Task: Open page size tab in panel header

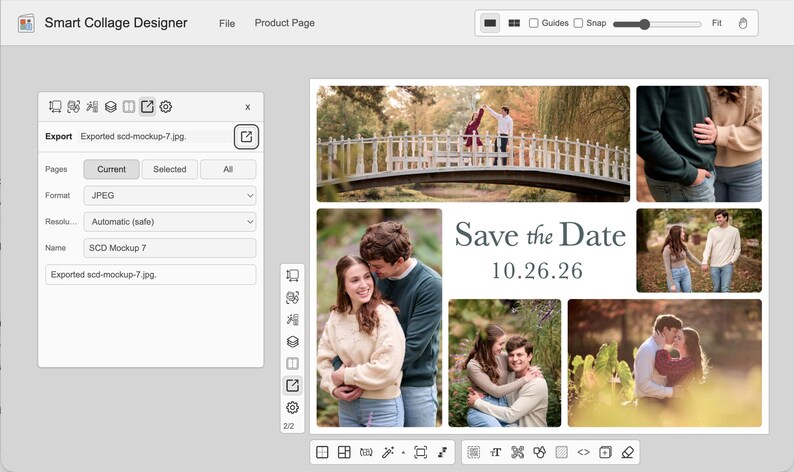Action: pos(55,106)
